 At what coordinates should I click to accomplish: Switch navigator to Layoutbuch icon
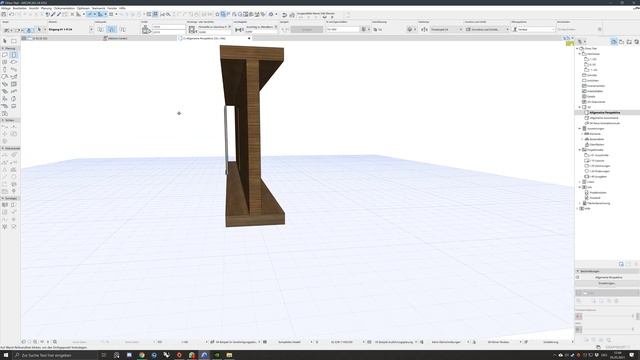[x=629, y=42]
